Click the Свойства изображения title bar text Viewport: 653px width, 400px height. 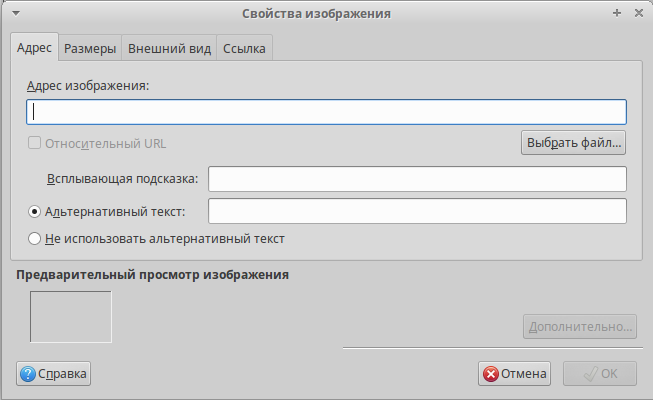tap(316, 14)
